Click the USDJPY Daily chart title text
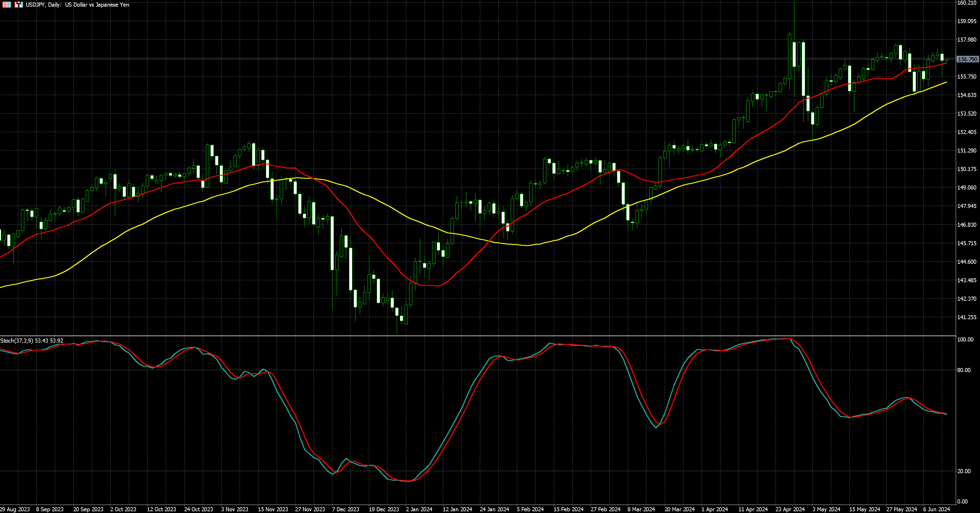Viewport: 980px width, 513px height. tap(77, 5)
